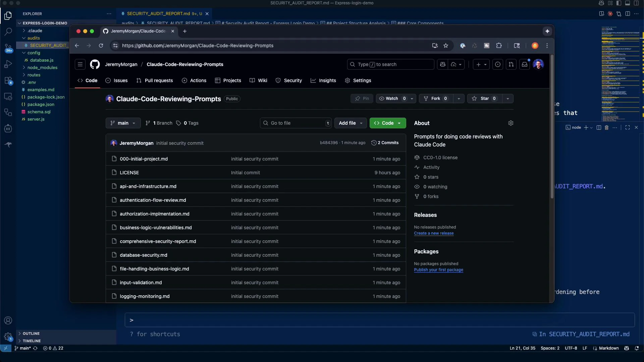The image size is (644, 362).
Task: Switch to Issues tab
Action: tap(116, 80)
